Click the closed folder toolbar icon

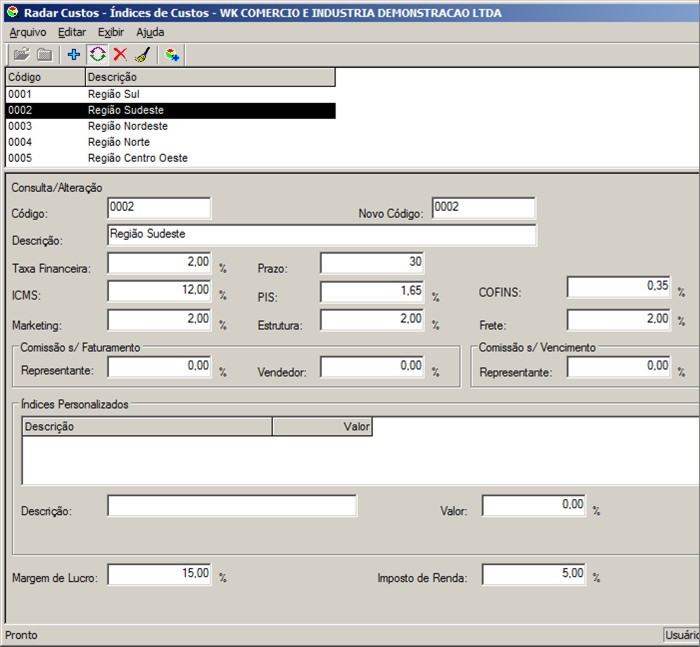[x=44, y=55]
